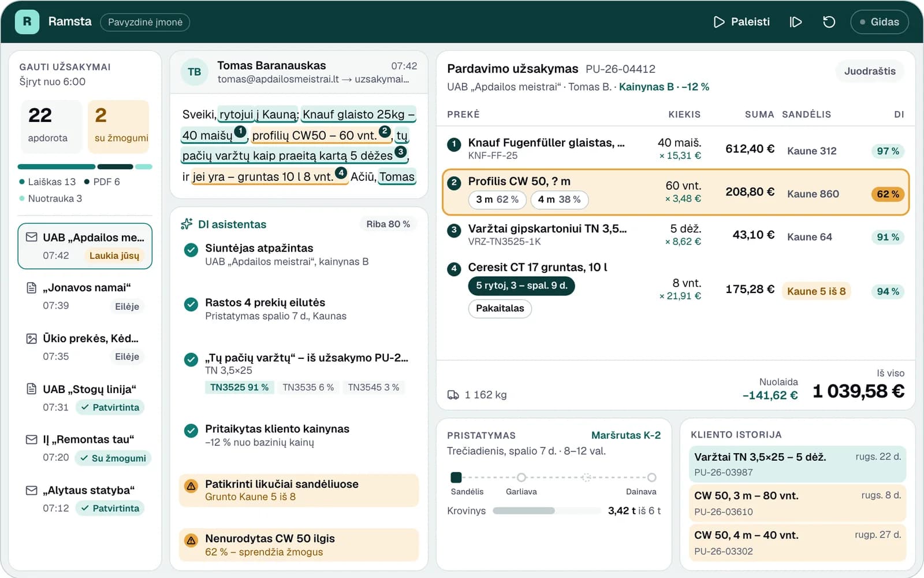
Task: Click the PDF icon beside „Jonavos namai"
Action: click(32, 288)
